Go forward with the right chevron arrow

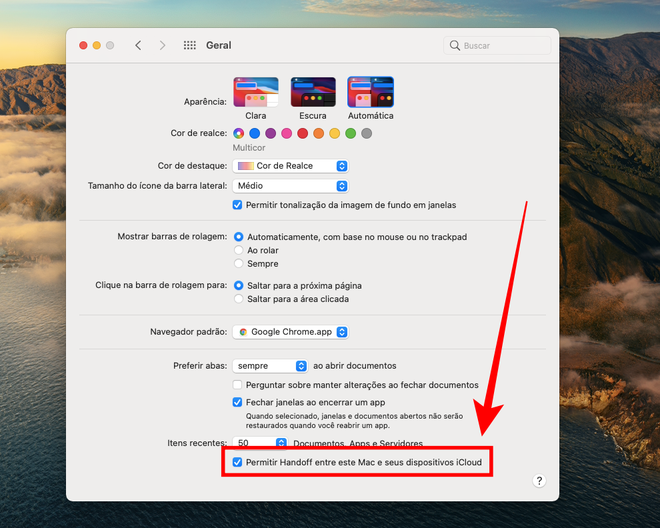tap(162, 45)
